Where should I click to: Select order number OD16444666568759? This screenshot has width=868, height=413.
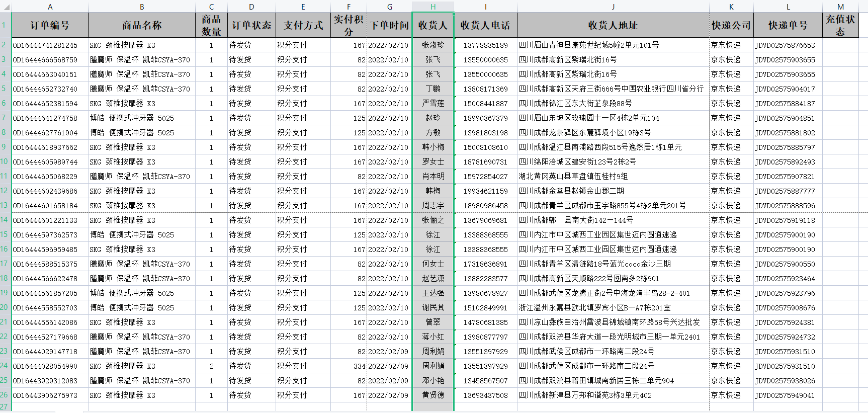[x=50, y=60]
